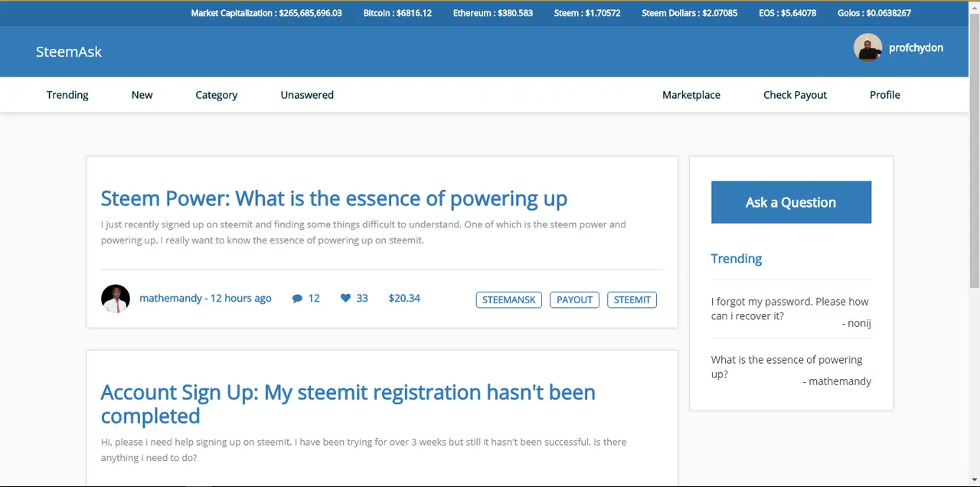980x487 pixels.
Task: Select the STEEMANSK tag
Action: pos(509,299)
